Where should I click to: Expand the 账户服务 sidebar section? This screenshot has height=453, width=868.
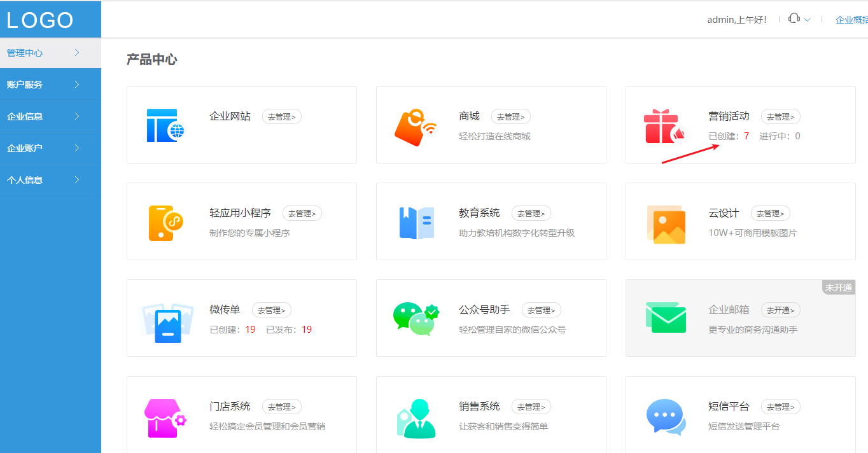click(38, 84)
